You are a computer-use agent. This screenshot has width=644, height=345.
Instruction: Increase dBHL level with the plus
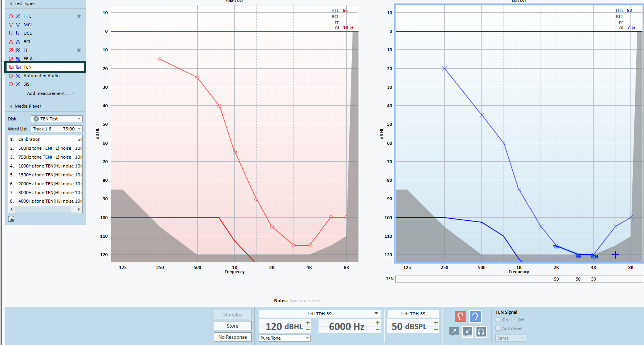tap(308, 323)
